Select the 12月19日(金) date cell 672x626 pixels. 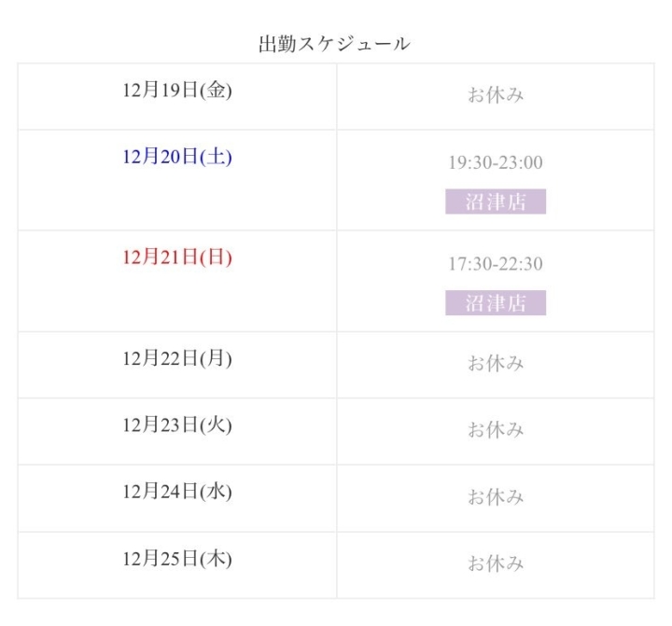click(176, 90)
